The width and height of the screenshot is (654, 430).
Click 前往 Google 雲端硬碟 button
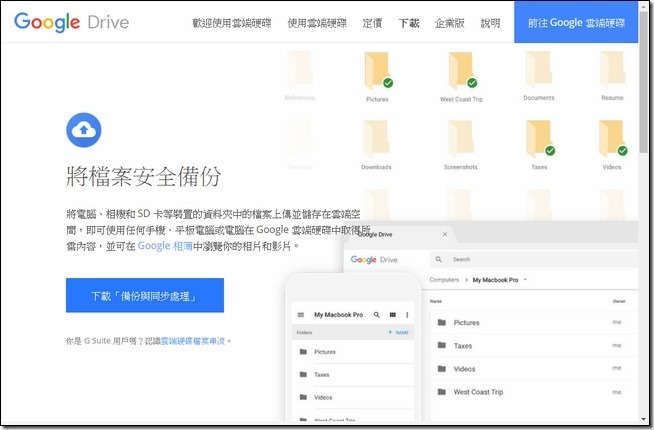[x=576, y=22]
